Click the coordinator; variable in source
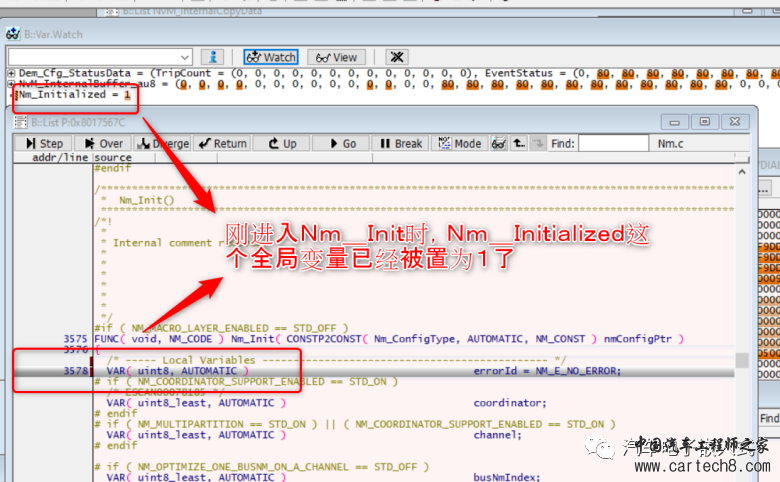 (x=509, y=402)
